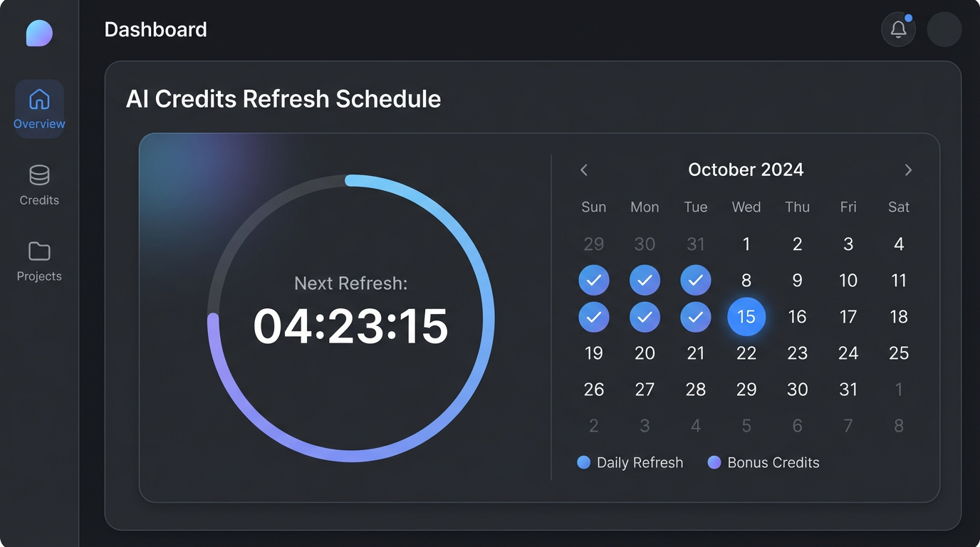Advance to November using right chevron
The image size is (980, 547).
coord(908,170)
